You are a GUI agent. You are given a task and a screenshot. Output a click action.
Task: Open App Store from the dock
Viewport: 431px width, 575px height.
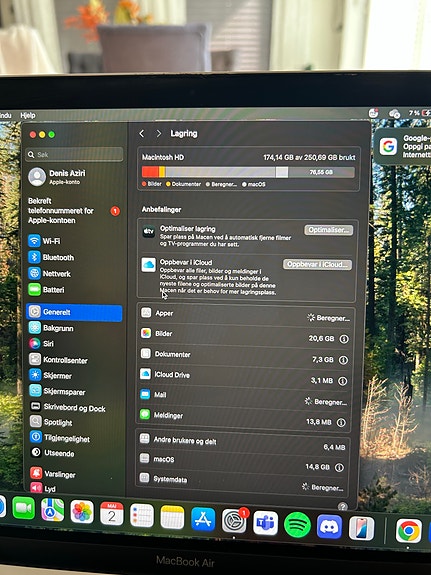tap(203, 519)
